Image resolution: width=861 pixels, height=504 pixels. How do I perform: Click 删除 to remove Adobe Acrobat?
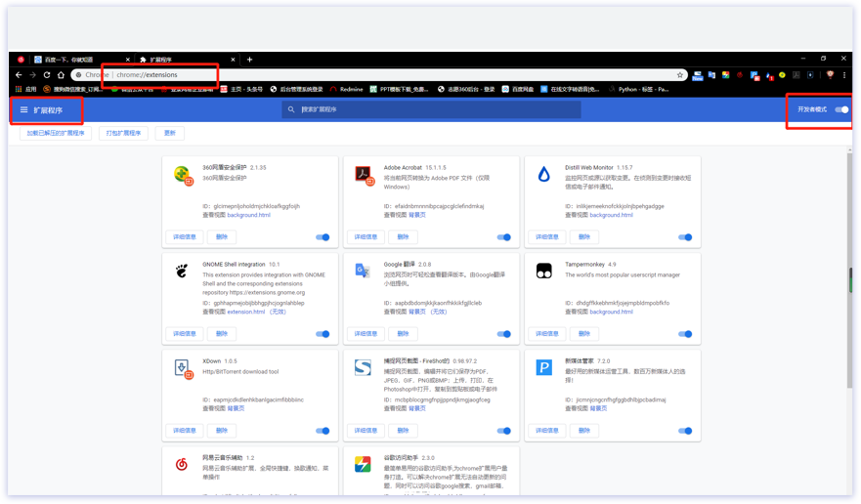(403, 237)
